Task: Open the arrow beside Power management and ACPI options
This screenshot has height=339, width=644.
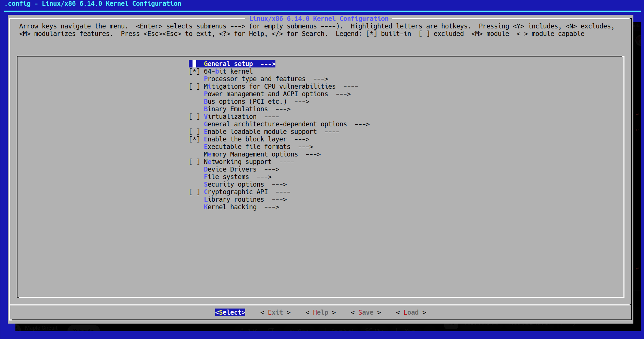Action: [x=343, y=94]
